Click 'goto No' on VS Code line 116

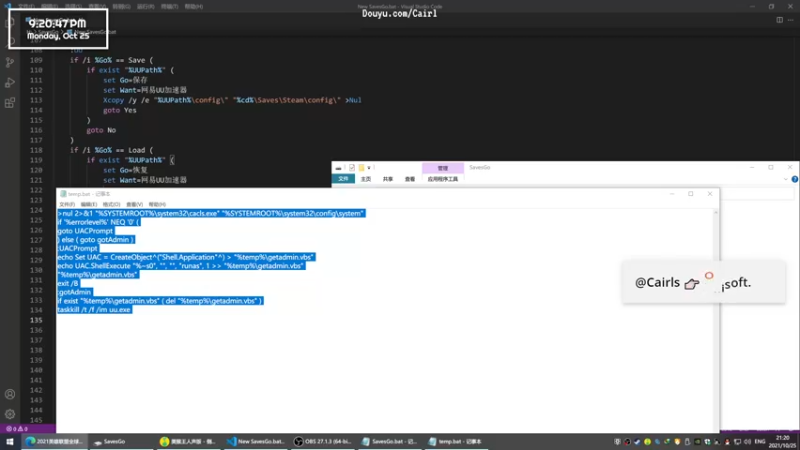(101, 130)
